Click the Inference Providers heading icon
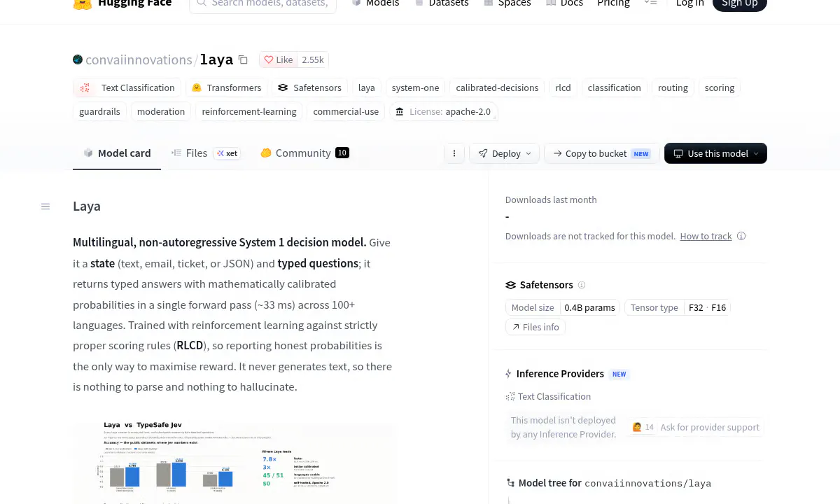The width and height of the screenshot is (840, 504). (x=509, y=374)
